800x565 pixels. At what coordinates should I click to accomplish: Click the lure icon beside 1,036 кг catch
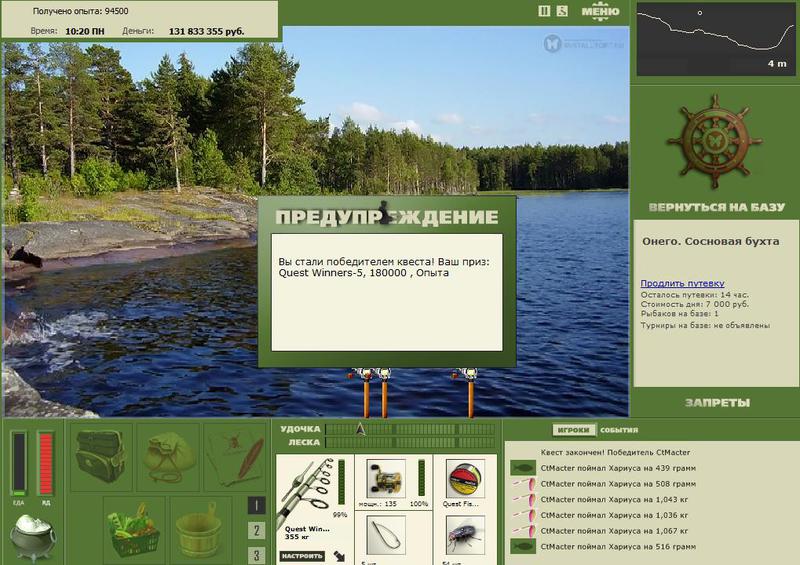pyautogui.click(x=523, y=515)
